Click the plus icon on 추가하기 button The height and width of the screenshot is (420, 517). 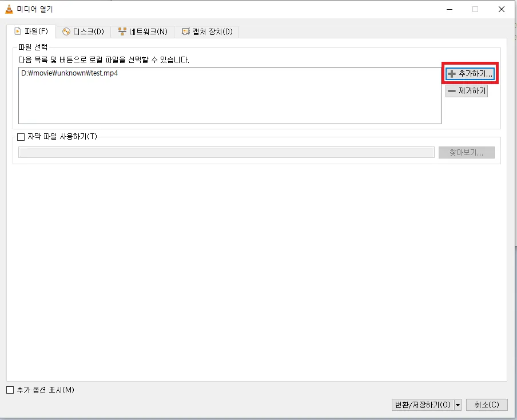point(452,73)
